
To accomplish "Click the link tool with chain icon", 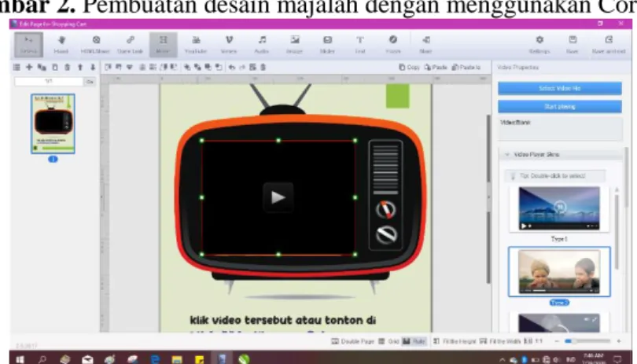I will (x=130, y=45).
